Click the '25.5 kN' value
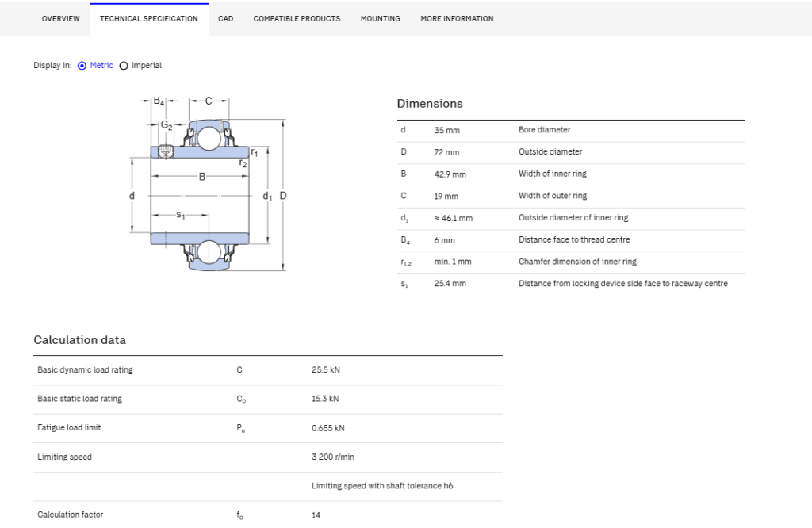 [x=326, y=370]
